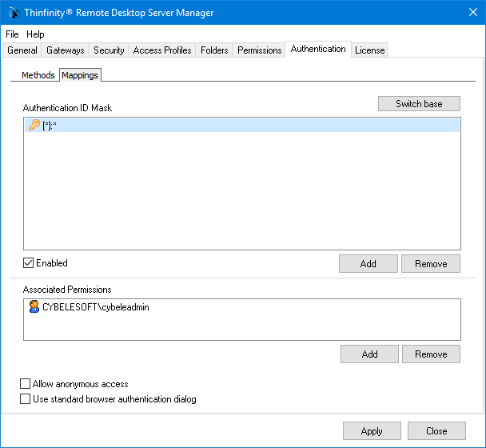Click the Close button at bottom
486x448 pixels.
pos(436,430)
